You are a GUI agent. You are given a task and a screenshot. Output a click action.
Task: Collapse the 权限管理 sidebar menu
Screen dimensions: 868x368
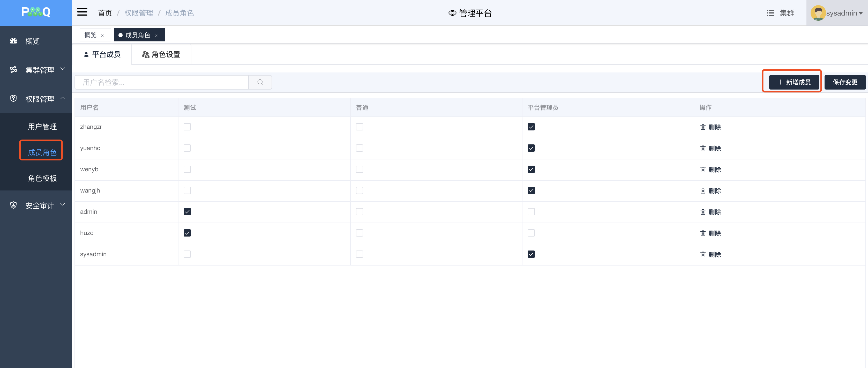pos(39,99)
